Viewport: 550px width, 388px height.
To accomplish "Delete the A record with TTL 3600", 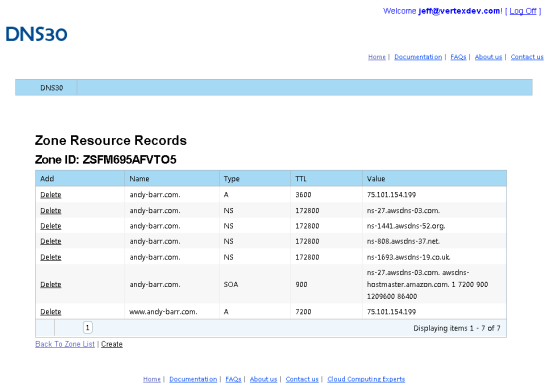I will (51, 195).
